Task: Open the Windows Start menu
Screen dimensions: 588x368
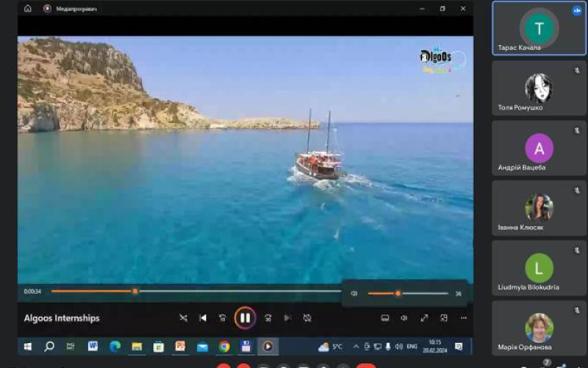Action: (28, 347)
